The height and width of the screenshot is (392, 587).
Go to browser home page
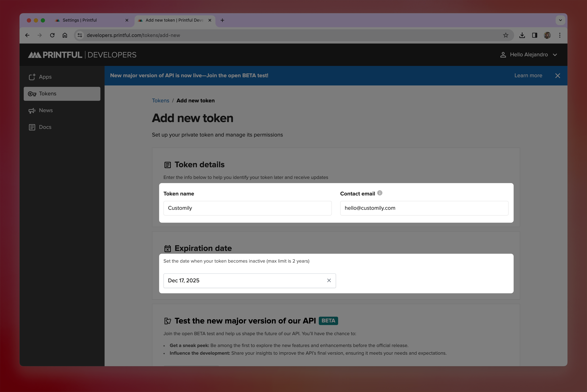[x=65, y=35]
